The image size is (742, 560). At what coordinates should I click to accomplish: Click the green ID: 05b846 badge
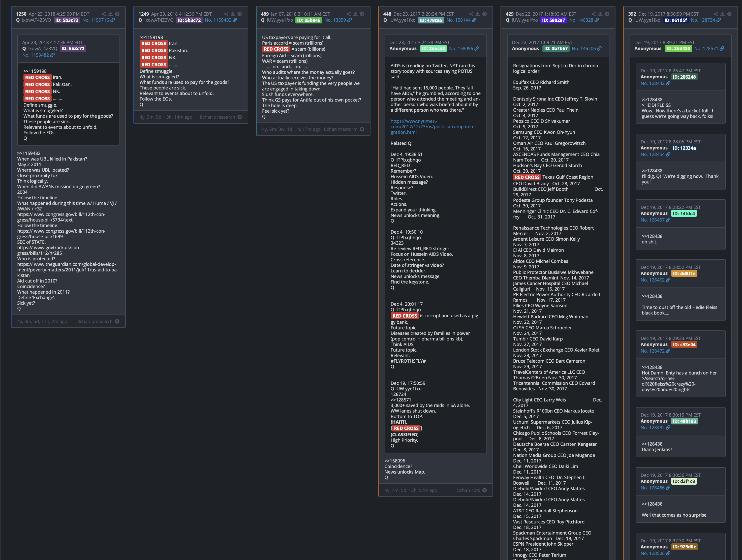point(308,20)
